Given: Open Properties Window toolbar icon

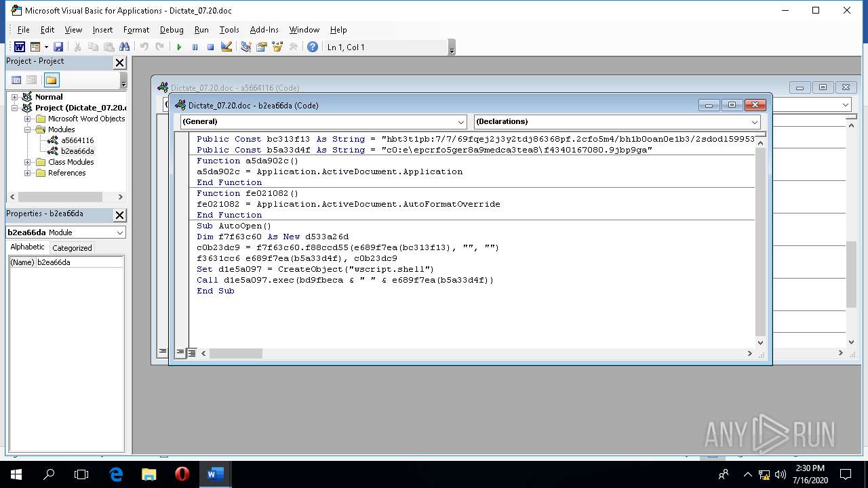Looking at the screenshot, I should 261,47.
